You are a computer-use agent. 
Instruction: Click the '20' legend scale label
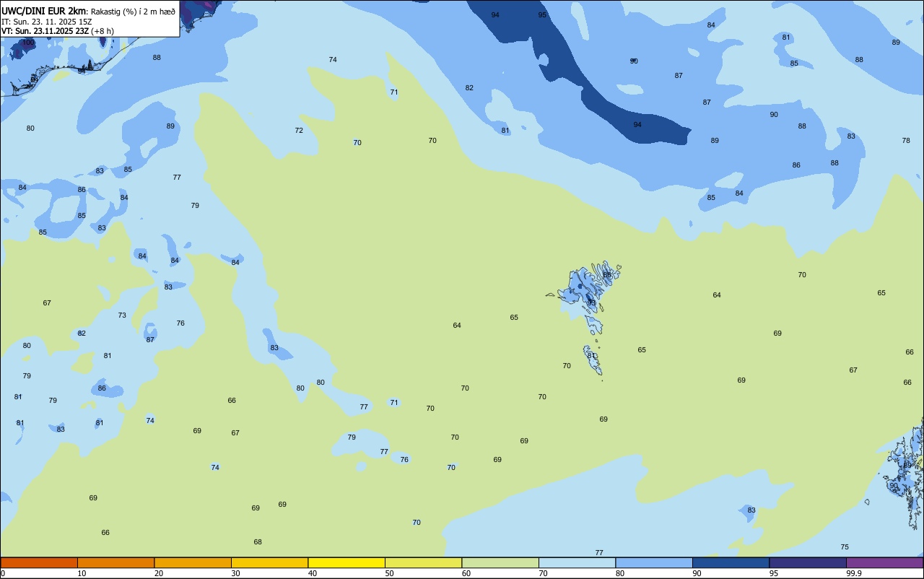159,573
